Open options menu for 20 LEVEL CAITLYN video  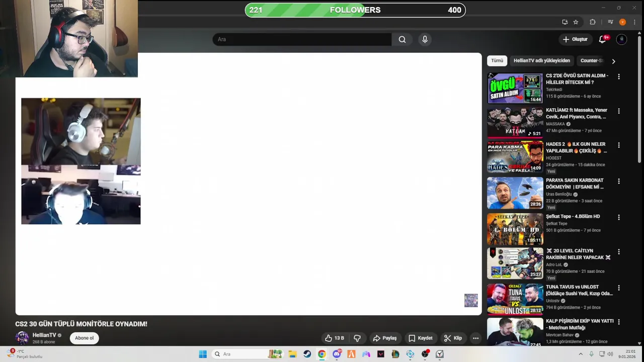(619, 251)
